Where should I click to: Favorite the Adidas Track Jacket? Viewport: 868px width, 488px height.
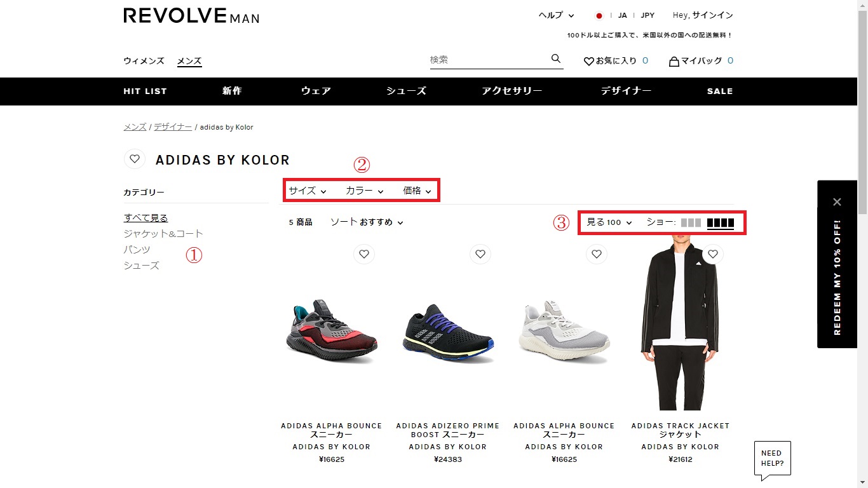click(x=713, y=254)
